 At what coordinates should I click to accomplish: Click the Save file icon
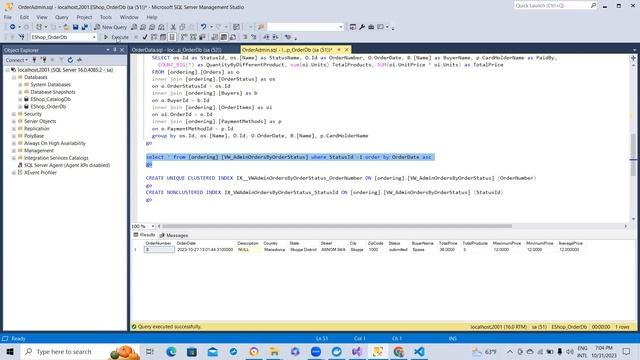point(76,27)
